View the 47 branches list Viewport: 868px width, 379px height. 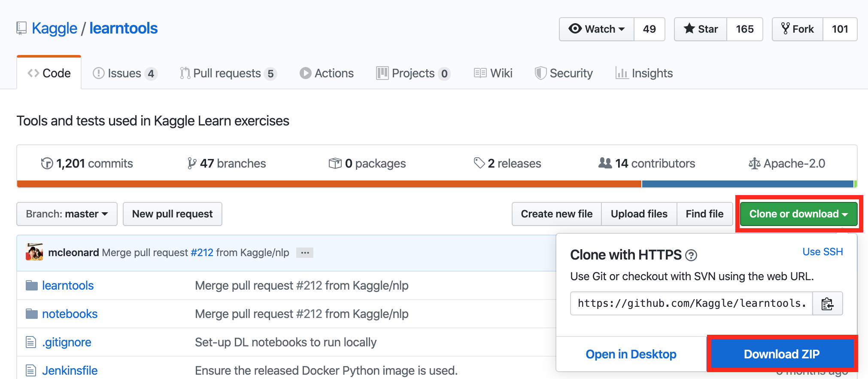(227, 163)
